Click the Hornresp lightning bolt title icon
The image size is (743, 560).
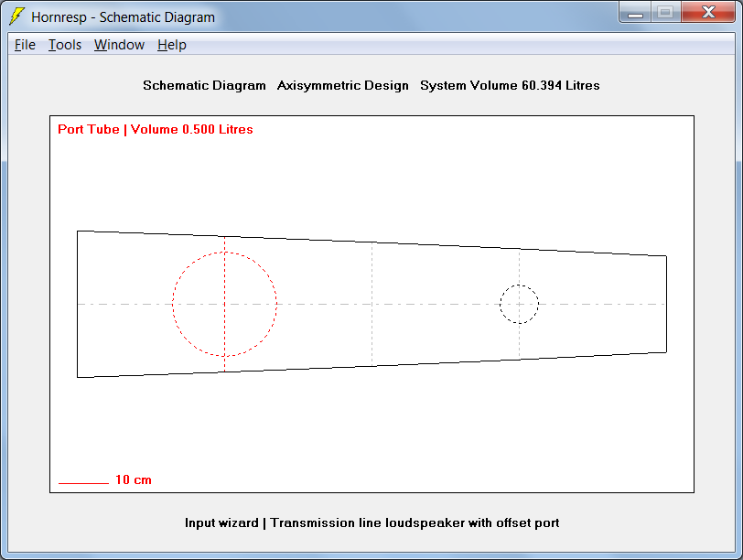[x=17, y=16]
